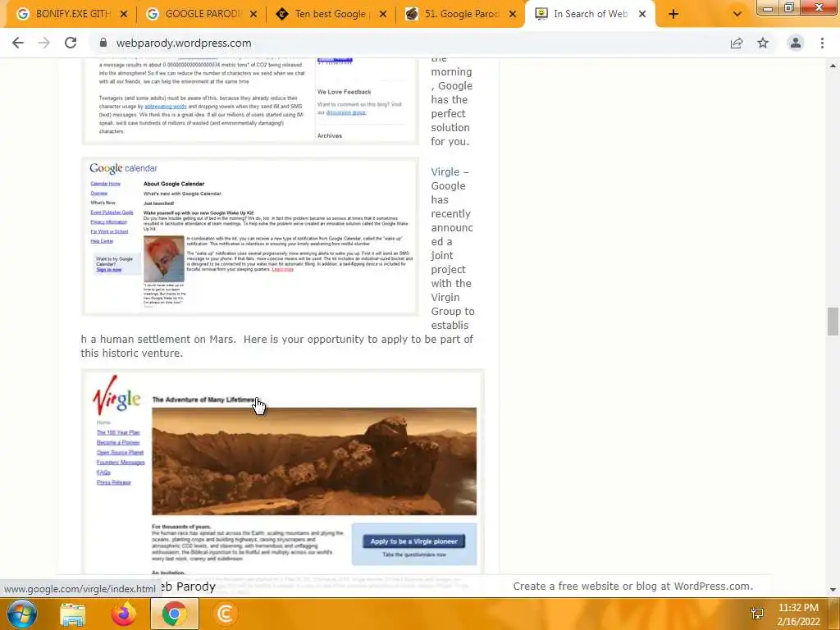The height and width of the screenshot is (630, 840).
Task: Bookmark this page with the star
Action: pyautogui.click(x=763, y=43)
